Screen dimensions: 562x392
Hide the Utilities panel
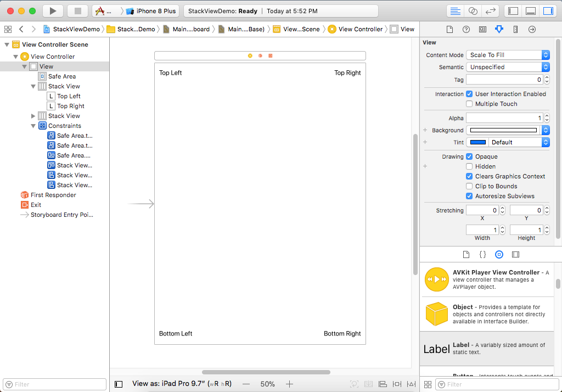[x=548, y=11]
